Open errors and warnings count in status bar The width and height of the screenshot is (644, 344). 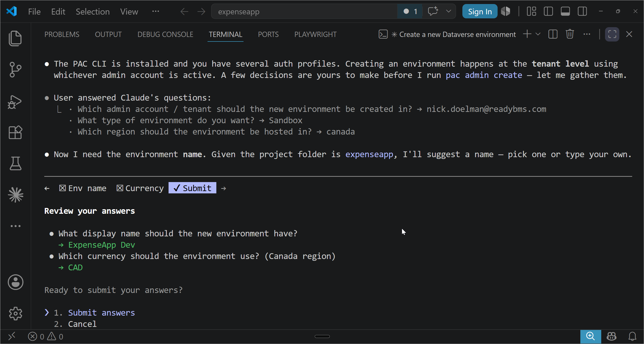point(46,336)
